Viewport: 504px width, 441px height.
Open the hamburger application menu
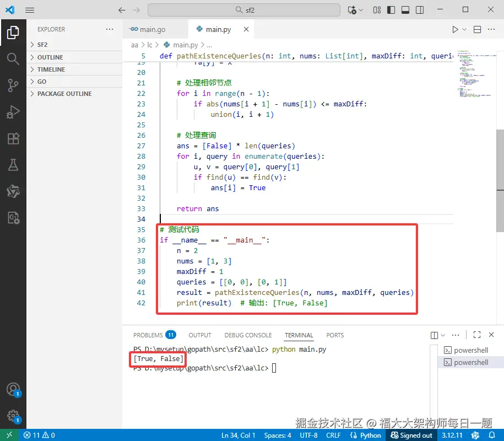pyautogui.click(x=30, y=10)
